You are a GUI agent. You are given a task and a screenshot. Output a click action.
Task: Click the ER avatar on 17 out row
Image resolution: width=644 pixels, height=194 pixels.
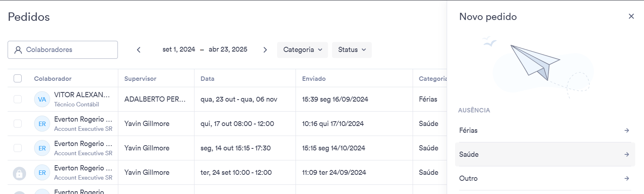coord(42,124)
